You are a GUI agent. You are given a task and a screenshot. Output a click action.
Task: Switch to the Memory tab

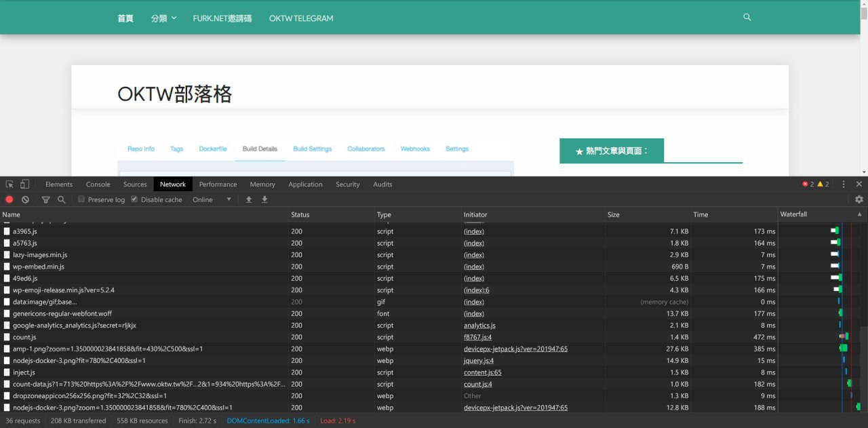(x=262, y=184)
